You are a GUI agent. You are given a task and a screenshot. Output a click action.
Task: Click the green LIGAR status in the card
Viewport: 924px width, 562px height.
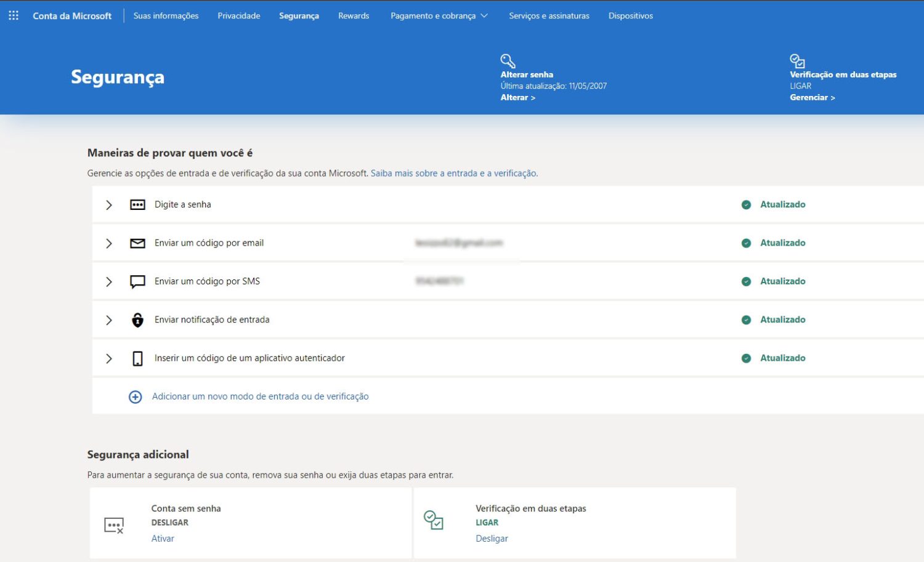click(487, 523)
